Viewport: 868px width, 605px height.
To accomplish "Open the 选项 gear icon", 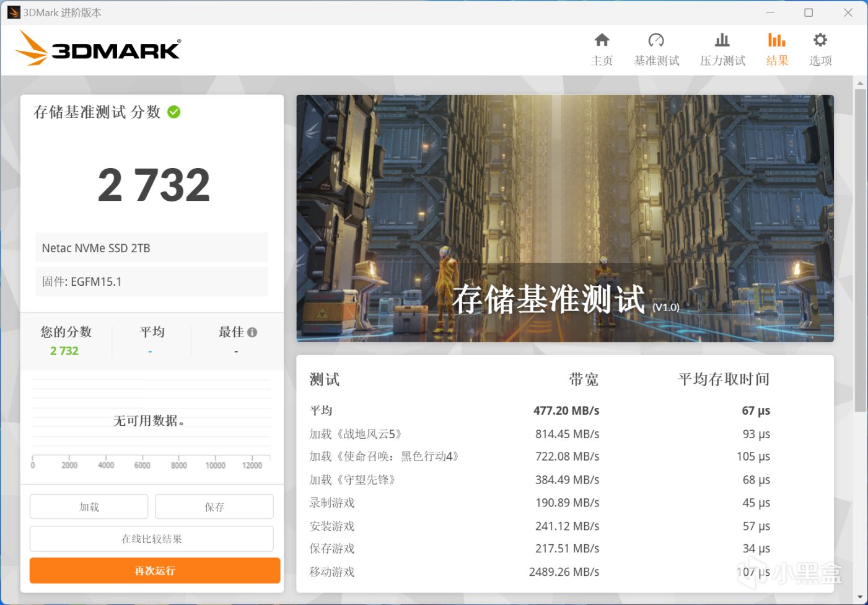I will coord(820,40).
